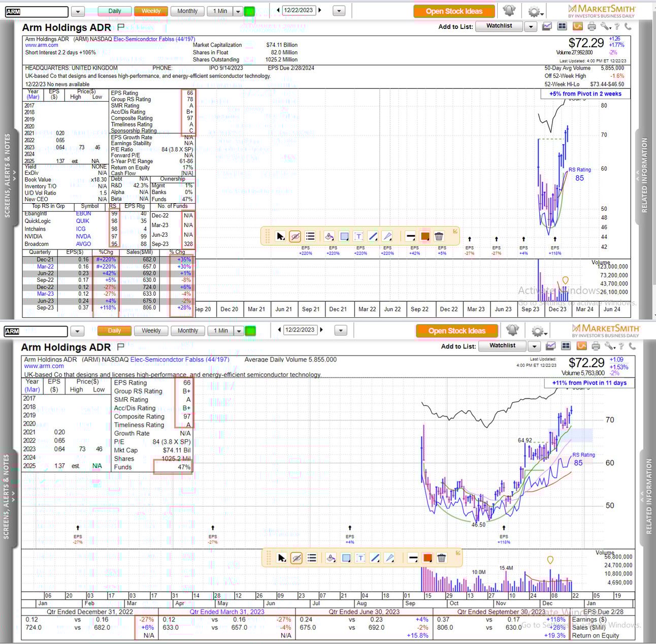Select text tool in daily drawing toolbar

360,558
